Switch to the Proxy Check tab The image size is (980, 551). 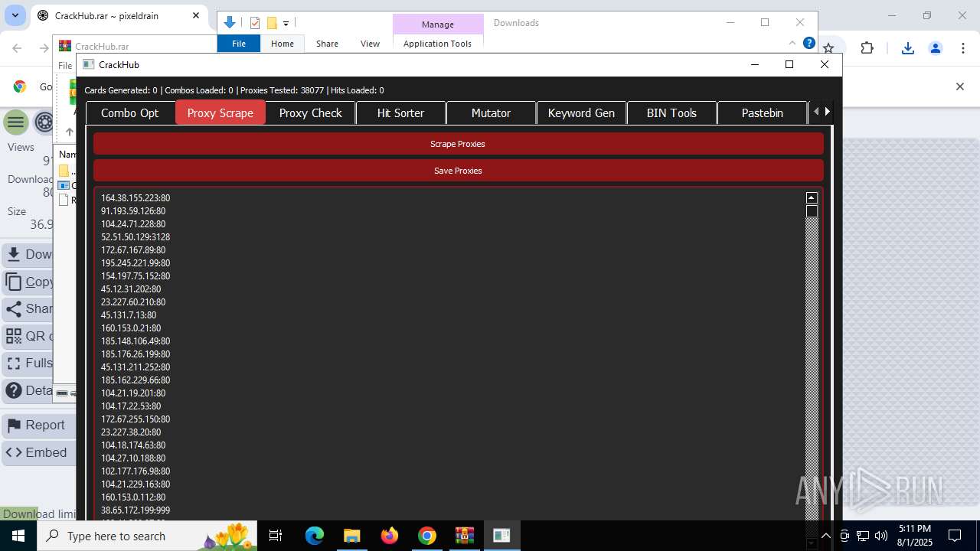click(311, 112)
